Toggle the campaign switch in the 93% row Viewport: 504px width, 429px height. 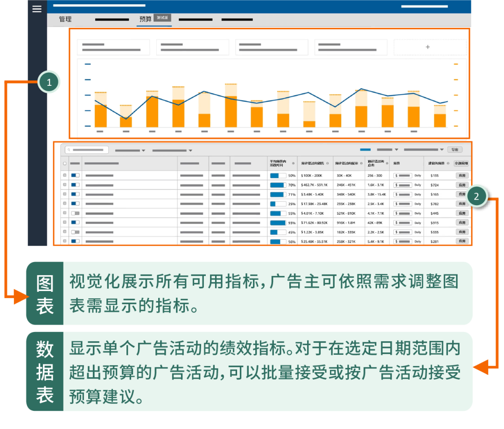point(75,222)
